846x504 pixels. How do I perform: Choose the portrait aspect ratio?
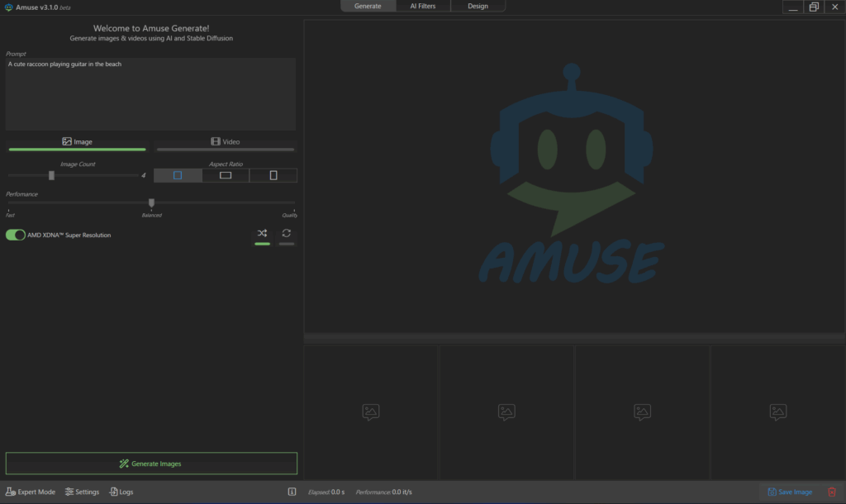coord(273,175)
